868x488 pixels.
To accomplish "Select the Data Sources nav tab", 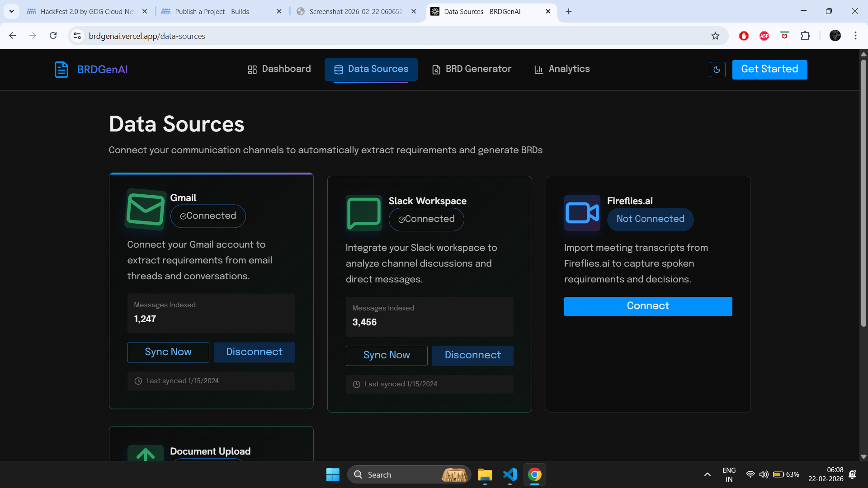I will [371, 69].
